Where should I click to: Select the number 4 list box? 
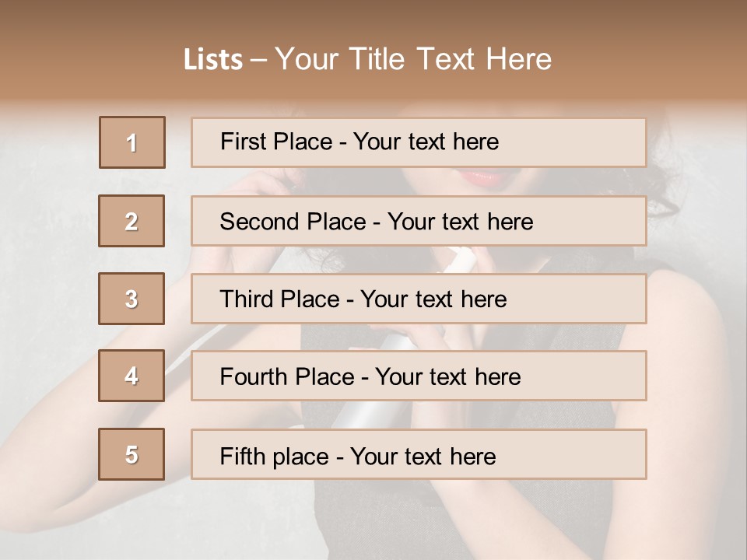tap(132, 376)
